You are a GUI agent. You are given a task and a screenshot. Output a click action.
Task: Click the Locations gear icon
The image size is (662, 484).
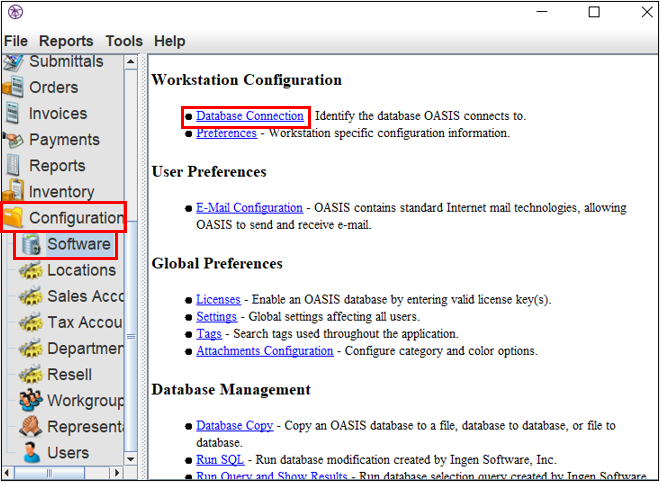pos(31,270)
